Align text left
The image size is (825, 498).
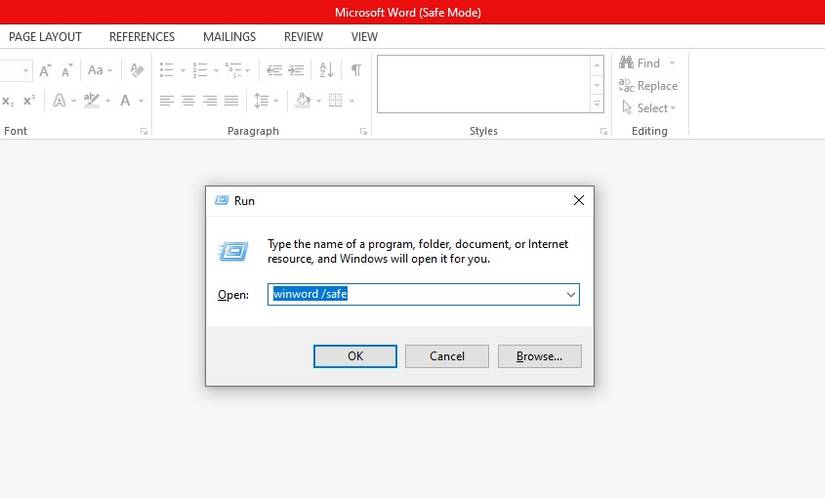(x=167, y=100)
